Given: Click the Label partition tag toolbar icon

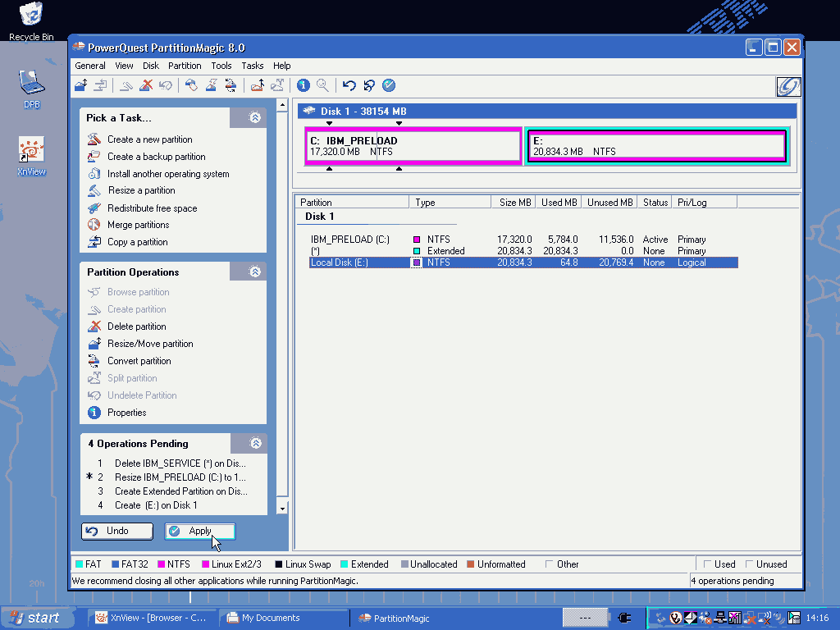Looking at the screenshot, I should (x=191, y=85).
